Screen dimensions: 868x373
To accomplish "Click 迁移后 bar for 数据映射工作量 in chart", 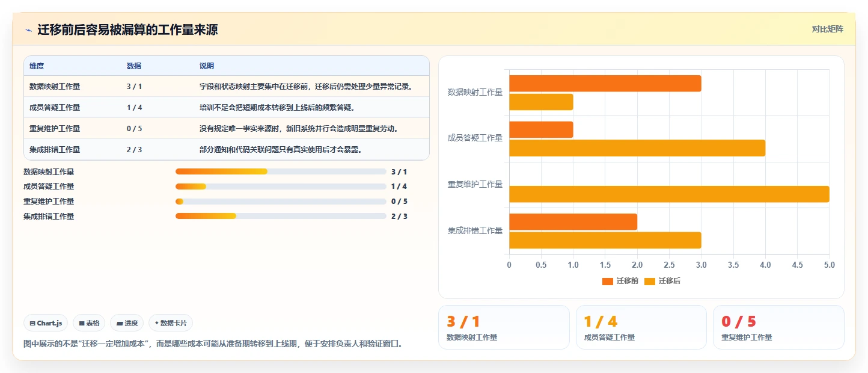I will point(541,102).
